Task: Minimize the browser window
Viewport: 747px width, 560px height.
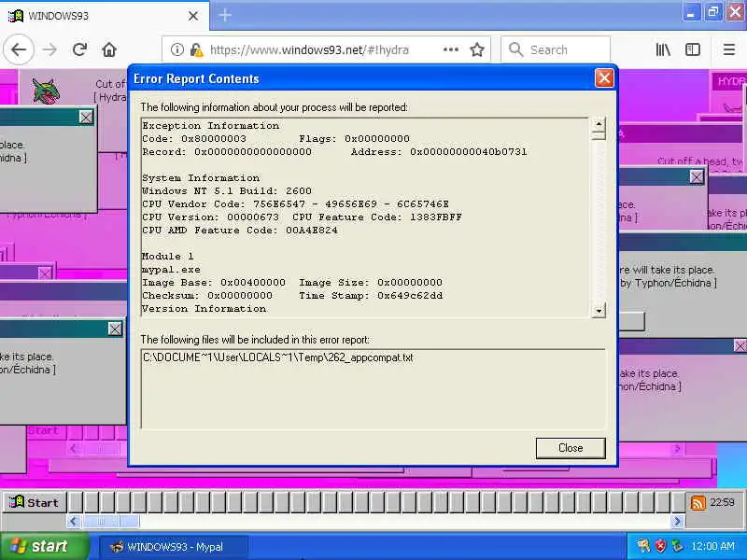Action: (690, 12)
